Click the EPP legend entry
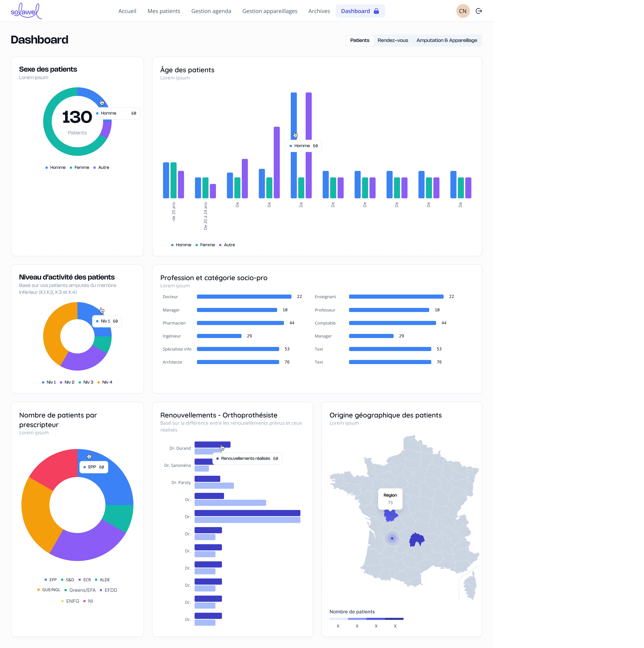Screen dimensions: 644x648 point(51,580)
